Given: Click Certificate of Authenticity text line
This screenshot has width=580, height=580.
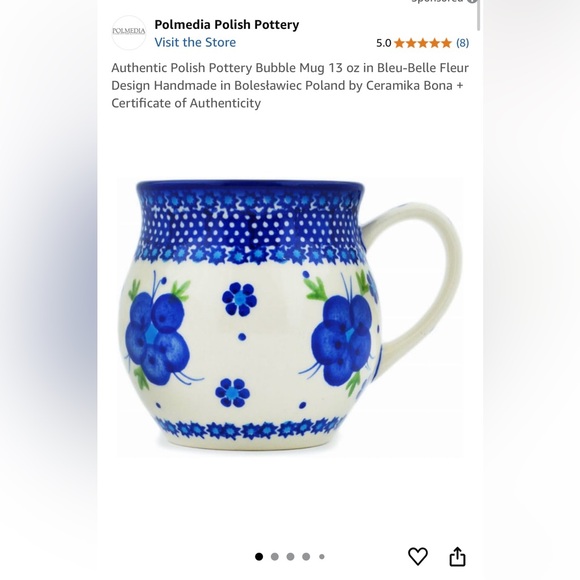Looking at the screenshot, I should (x=186, y=103).
